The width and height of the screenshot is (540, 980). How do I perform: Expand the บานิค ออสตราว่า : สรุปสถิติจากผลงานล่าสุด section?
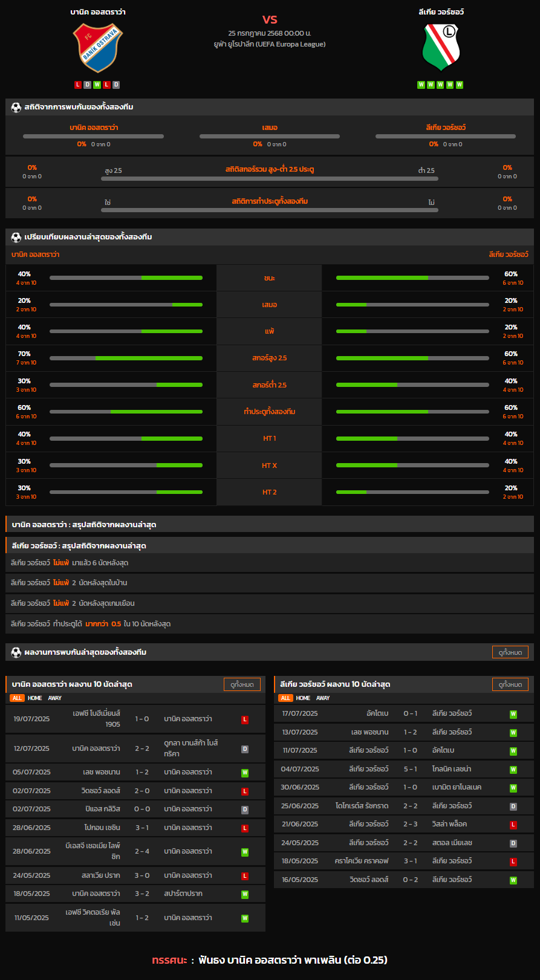270,525
